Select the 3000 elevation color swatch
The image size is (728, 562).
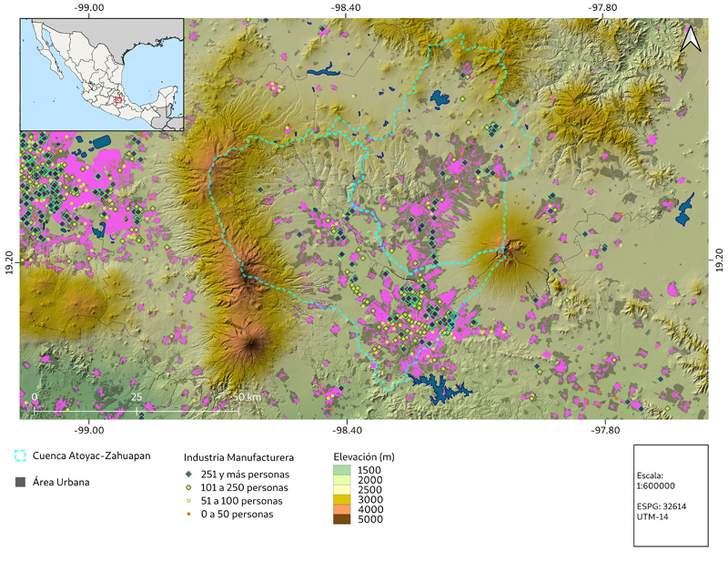coord(342,499)
